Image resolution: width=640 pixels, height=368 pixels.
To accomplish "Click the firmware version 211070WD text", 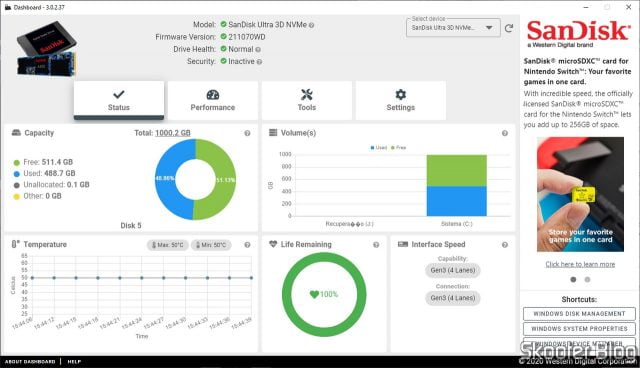I will point(247,37).
